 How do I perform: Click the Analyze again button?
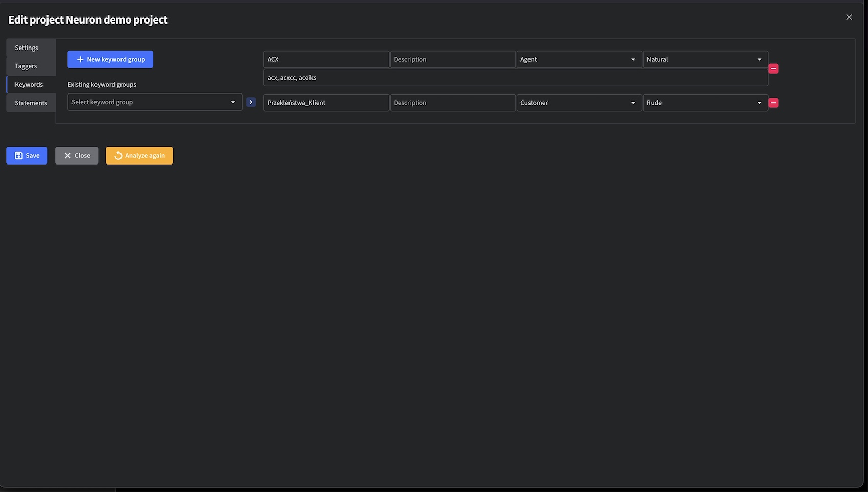tap(139, 155)
